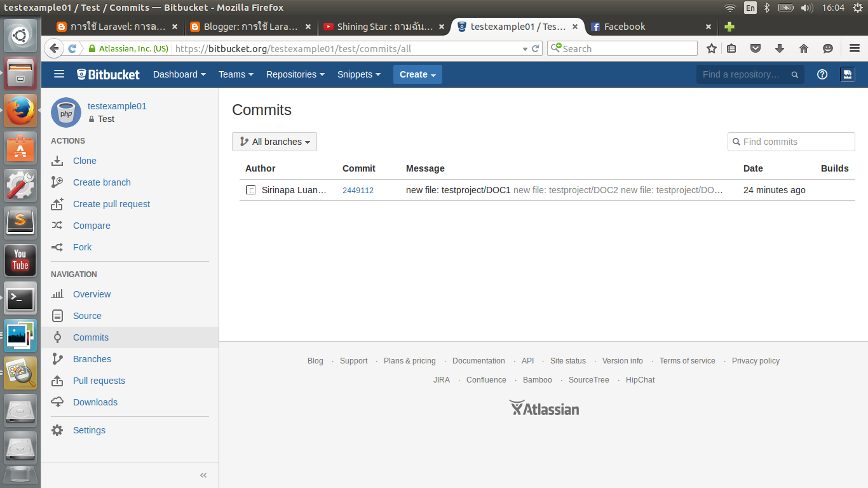Open the Clone action link
The image size is (868, 488).
85,161
